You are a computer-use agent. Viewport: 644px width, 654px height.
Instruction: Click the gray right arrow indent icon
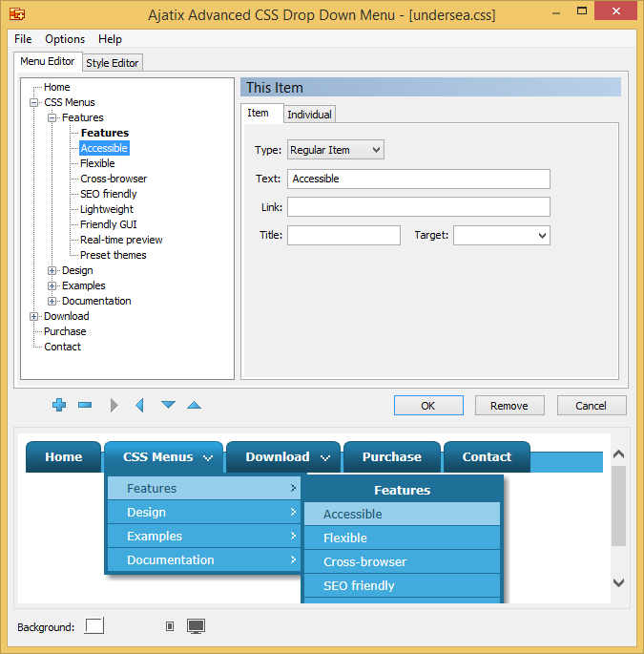pyautogui.click(x=114, y=405)
